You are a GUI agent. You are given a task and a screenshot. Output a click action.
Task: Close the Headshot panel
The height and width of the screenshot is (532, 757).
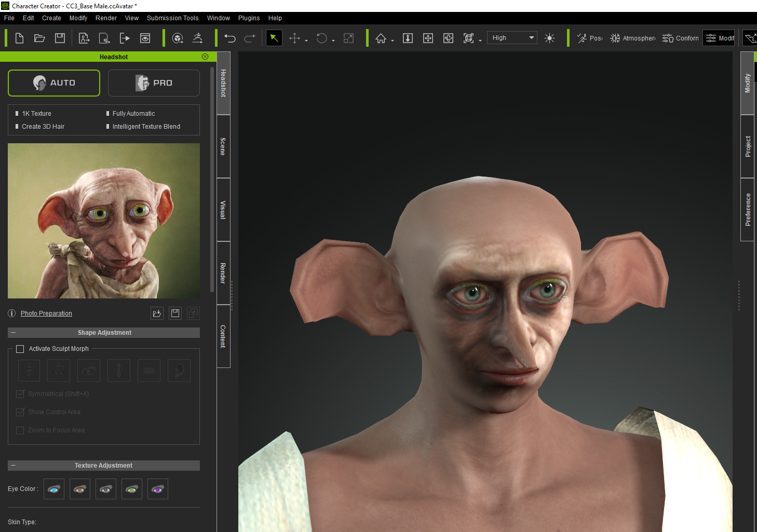(x=205, y=57)
